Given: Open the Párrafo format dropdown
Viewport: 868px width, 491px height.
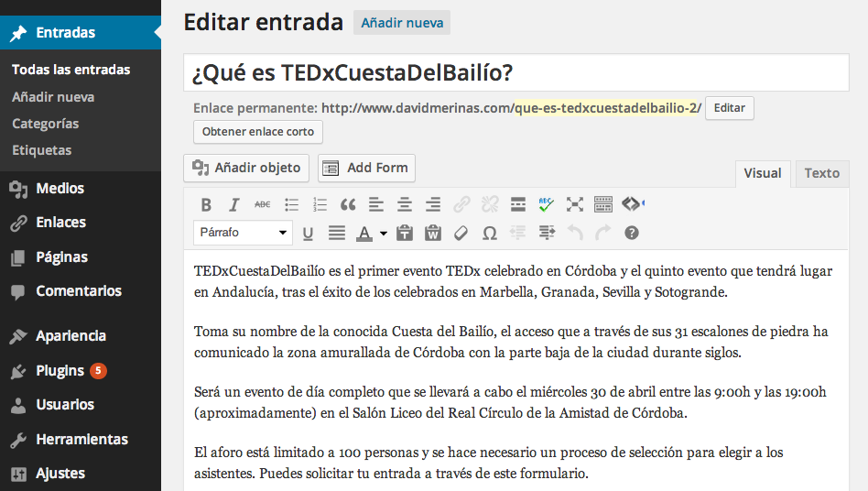Looking at the screenshot, I should [x=243, y=233].
